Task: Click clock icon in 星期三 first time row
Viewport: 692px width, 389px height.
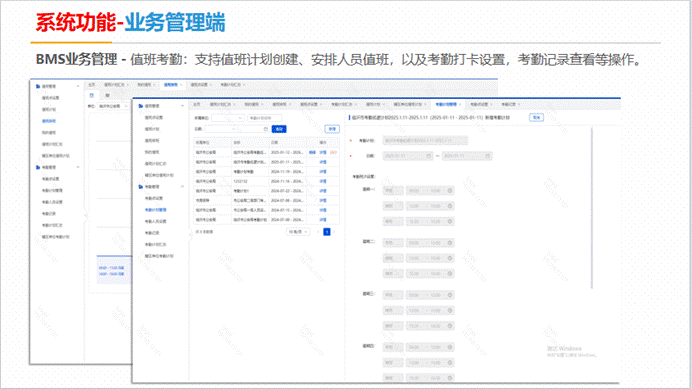Action: (x=450, y=295)
